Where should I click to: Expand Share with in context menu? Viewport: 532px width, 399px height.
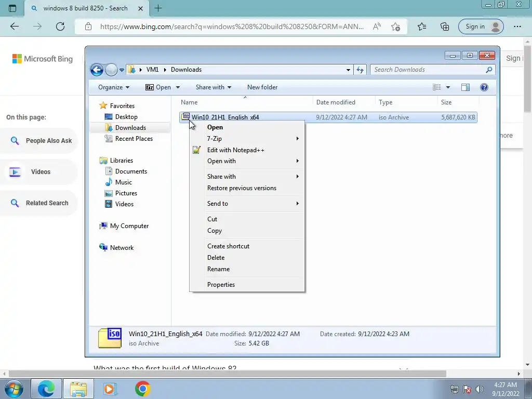tap(247, 177)
